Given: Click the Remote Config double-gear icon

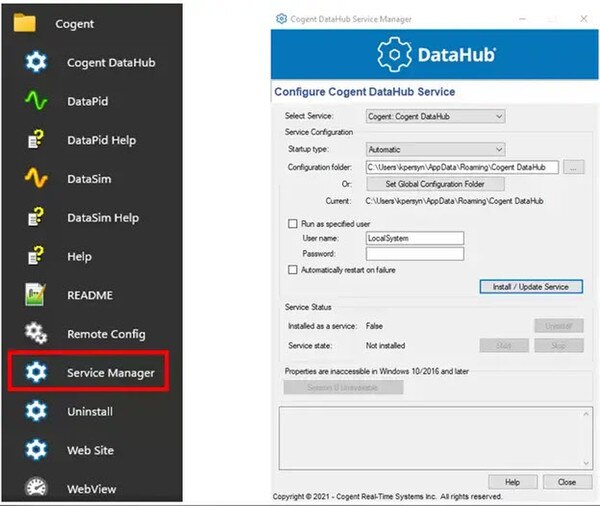Looking at the screenshot, I should [36, 333].
